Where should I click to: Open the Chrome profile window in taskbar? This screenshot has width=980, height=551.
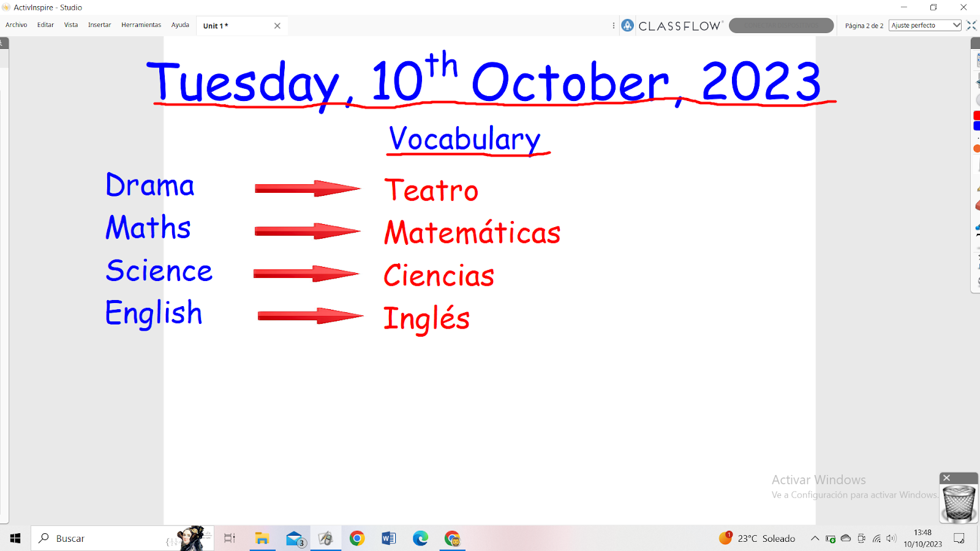tap(453, 538)
